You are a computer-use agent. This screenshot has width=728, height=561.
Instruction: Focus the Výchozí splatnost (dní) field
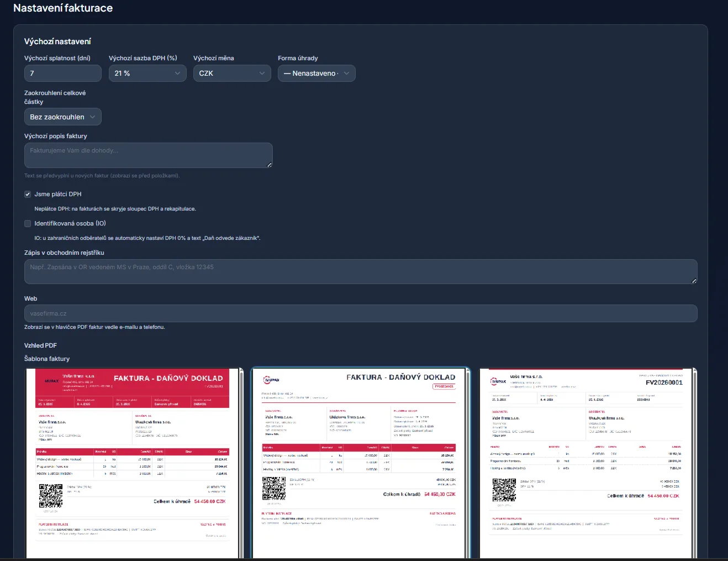(x=63, y=73)
